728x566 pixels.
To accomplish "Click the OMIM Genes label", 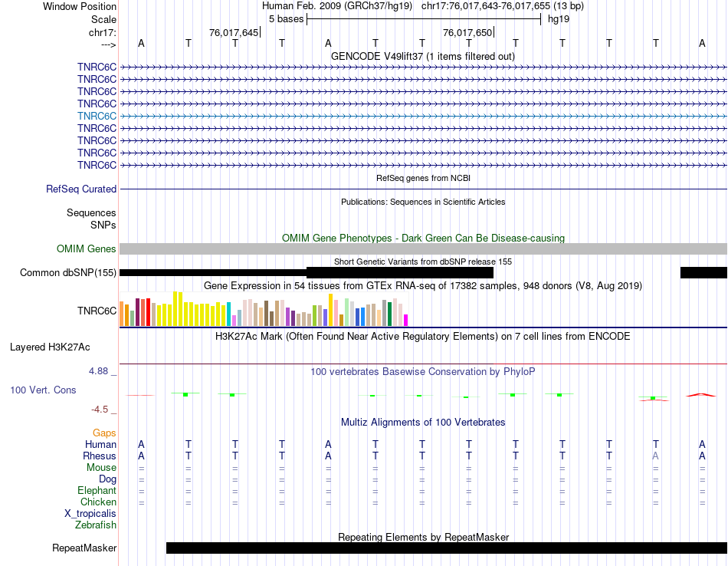I will [x=86, y=248].
